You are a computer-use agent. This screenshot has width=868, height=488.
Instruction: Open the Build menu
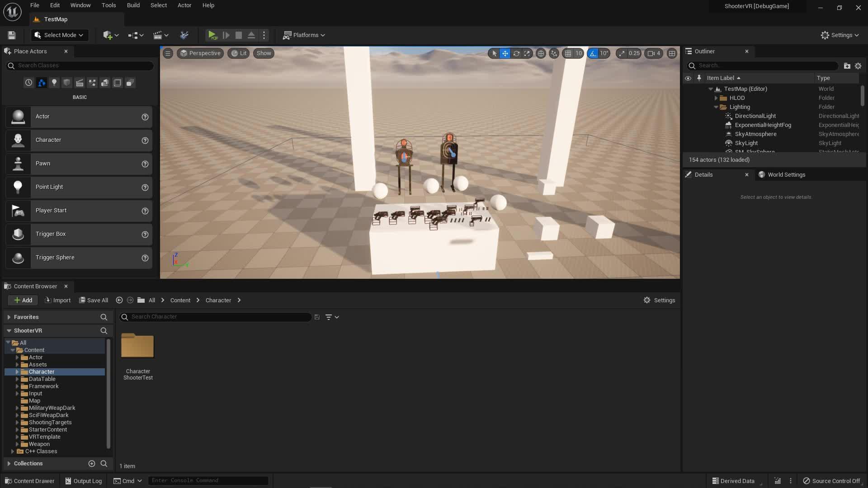[133, 5]
